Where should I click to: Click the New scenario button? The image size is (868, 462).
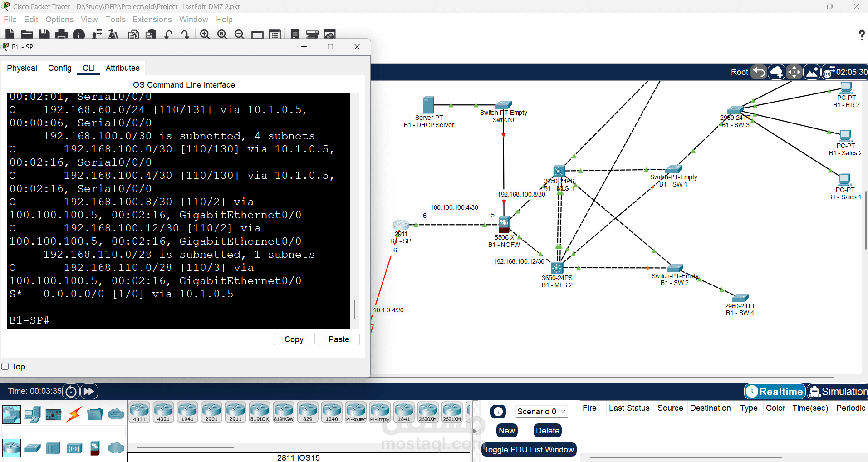pos(507,431)
